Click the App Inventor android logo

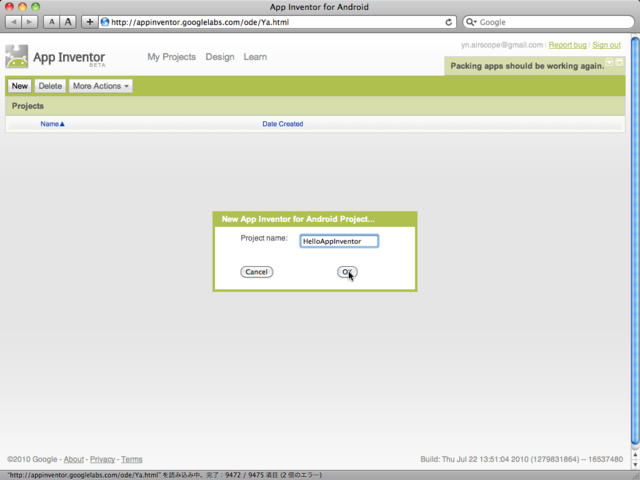coord(17,56)
